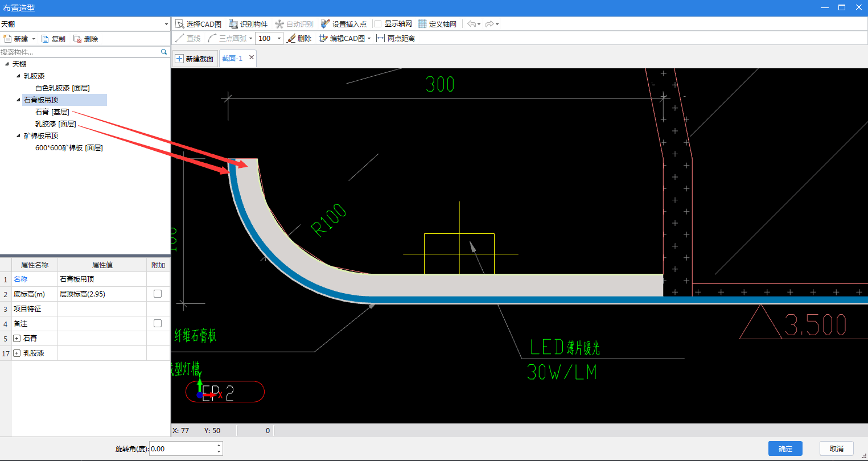Viewport: 868px width, 461px height.
Task: Expand the 乳胶漆 property row
Action: tap(17, 353)
